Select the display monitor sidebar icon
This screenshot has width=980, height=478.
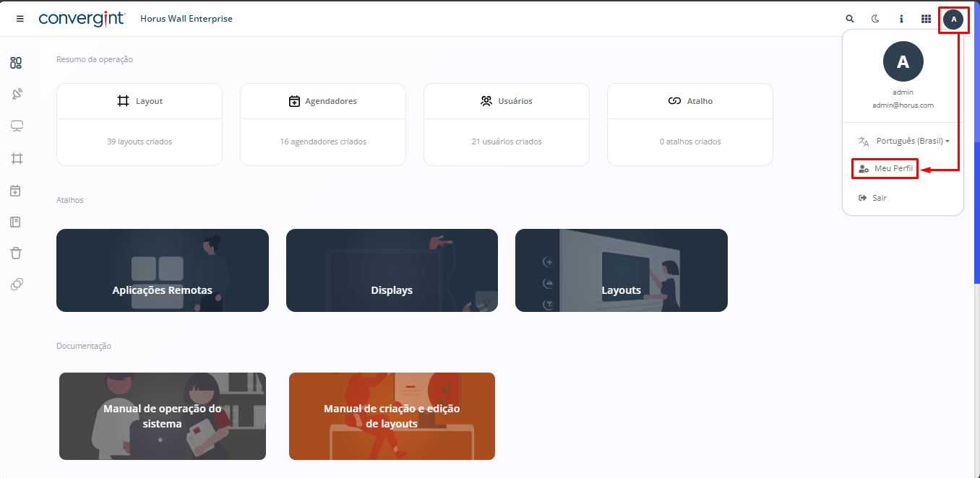pyautogui.click(x=16, y=126)
